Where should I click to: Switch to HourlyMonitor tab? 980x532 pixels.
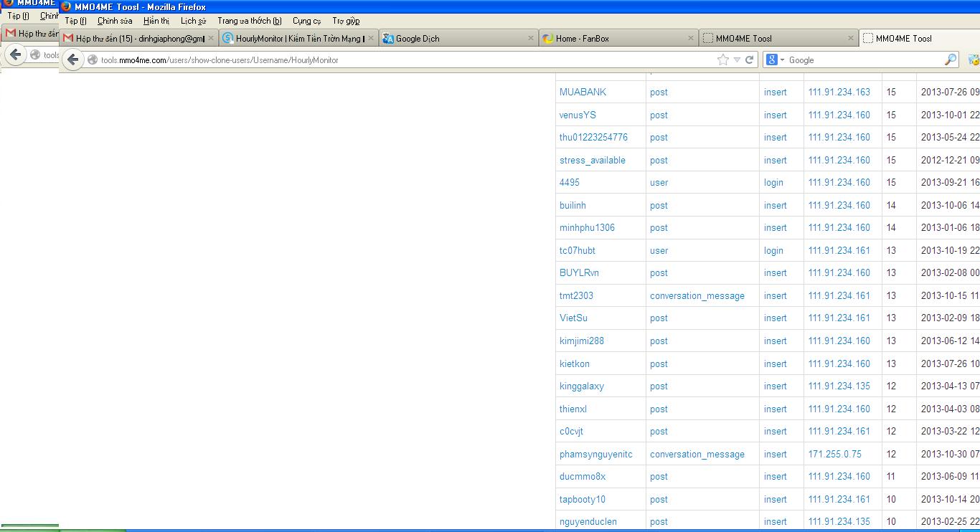click(x=300, y=39)
